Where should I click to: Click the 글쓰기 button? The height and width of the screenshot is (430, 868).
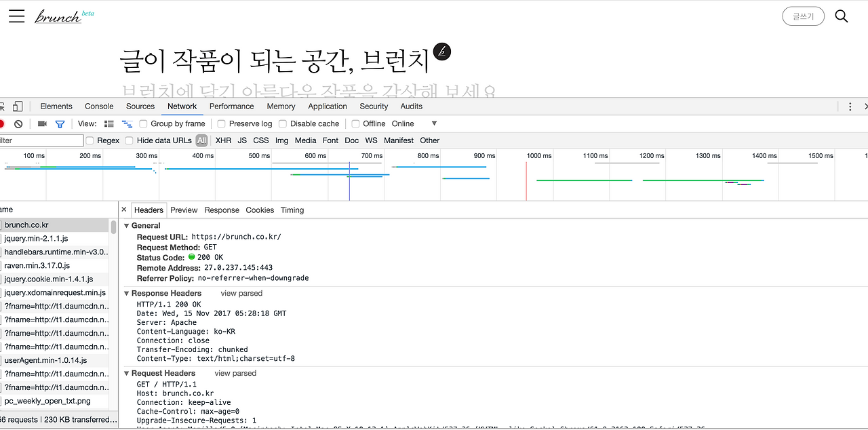coord(803,16)
